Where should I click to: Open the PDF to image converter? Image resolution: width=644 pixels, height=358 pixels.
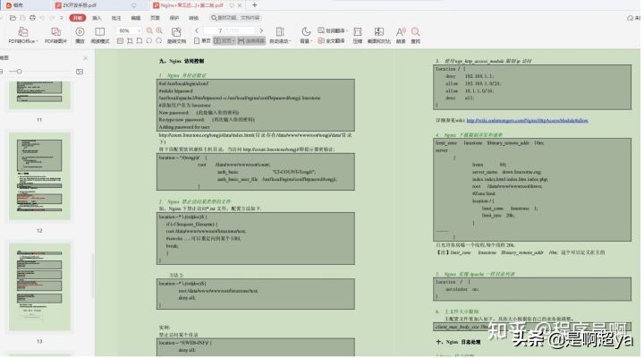(55, 35)
